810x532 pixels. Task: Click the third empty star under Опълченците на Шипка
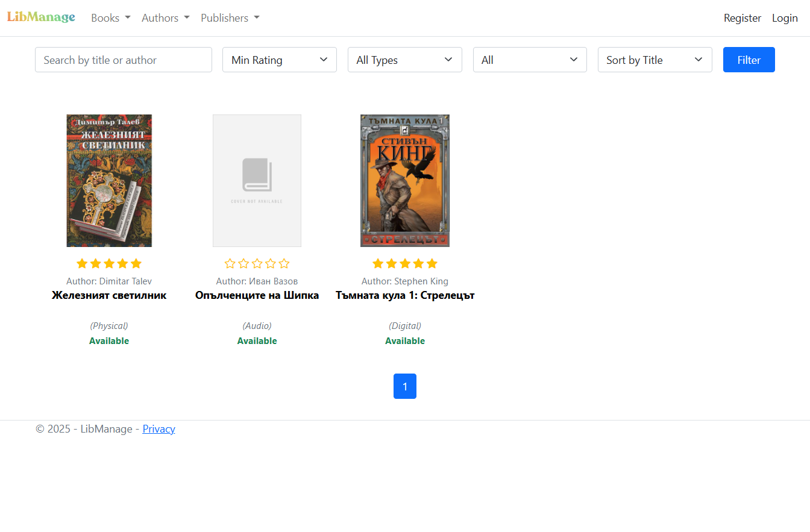(x=257, y=263)
